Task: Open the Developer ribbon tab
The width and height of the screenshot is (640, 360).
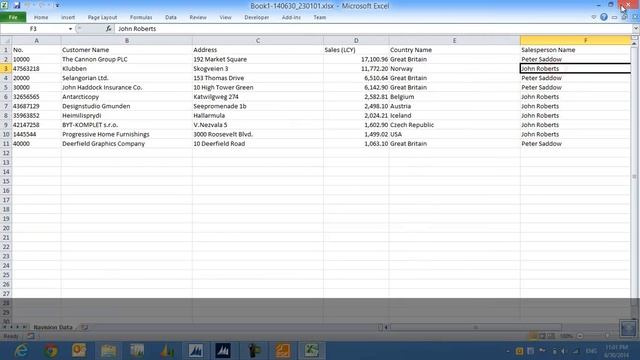Action: 256,17
